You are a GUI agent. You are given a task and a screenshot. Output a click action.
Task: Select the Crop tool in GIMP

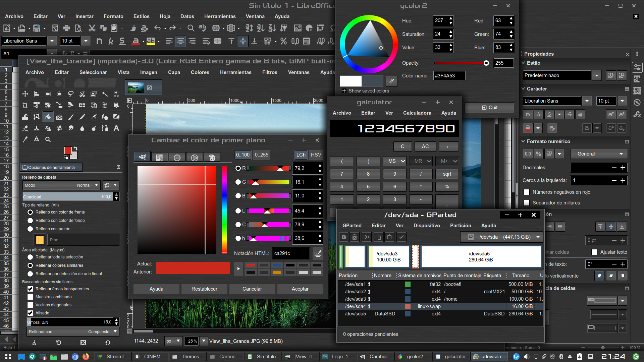click(x=25, y=106)
